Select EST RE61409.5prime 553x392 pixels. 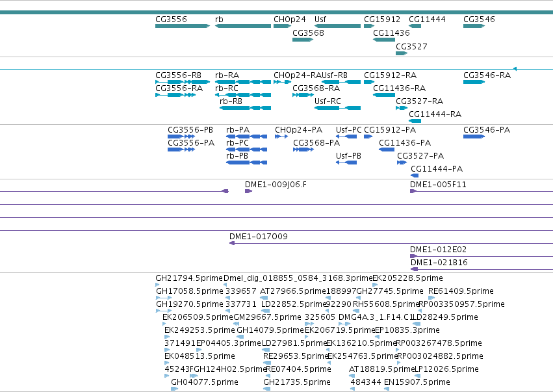point(431,298)
